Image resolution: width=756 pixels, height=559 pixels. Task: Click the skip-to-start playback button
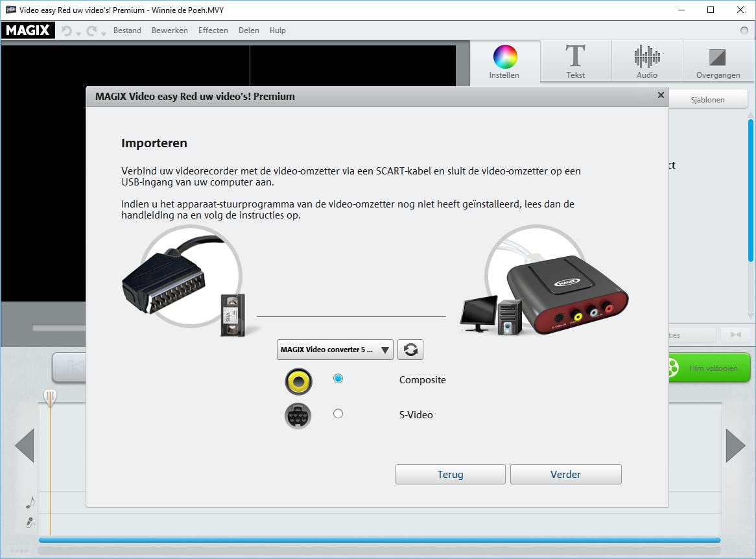[x=70, y=368]
